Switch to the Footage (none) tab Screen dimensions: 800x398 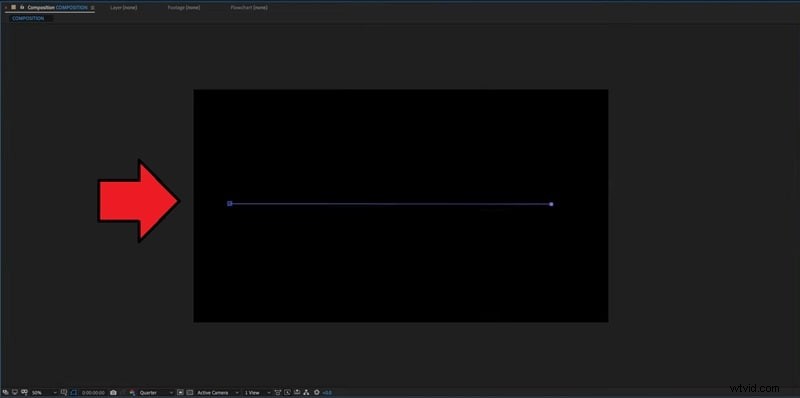184,8
